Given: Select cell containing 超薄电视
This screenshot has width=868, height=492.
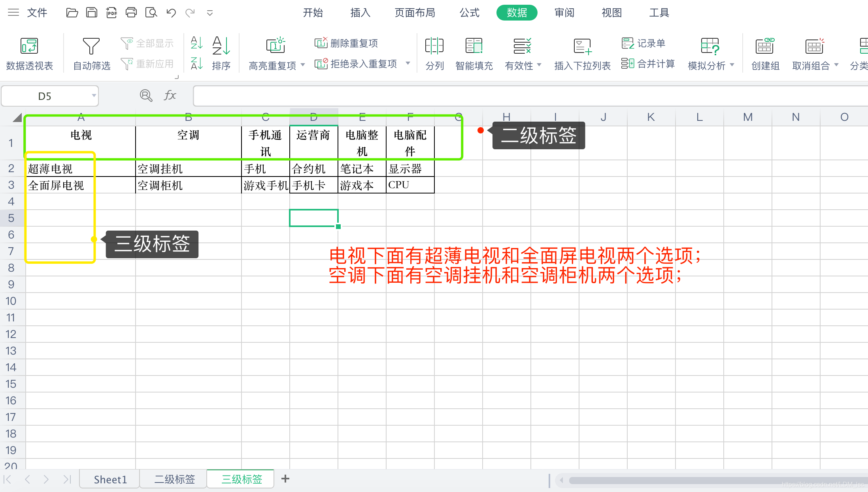Looking at the screenshot, I should coord(81,169).
